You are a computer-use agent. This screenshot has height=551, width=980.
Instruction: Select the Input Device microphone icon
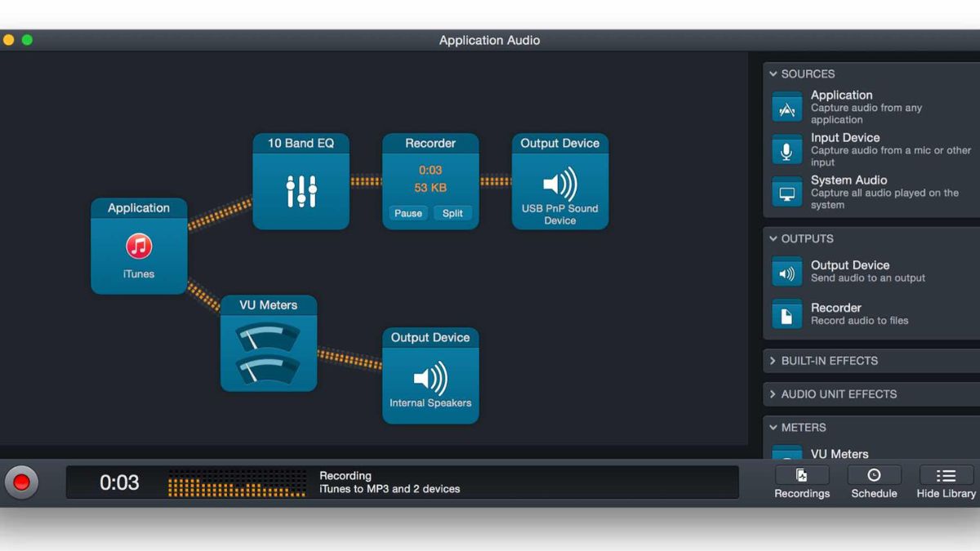786,150
